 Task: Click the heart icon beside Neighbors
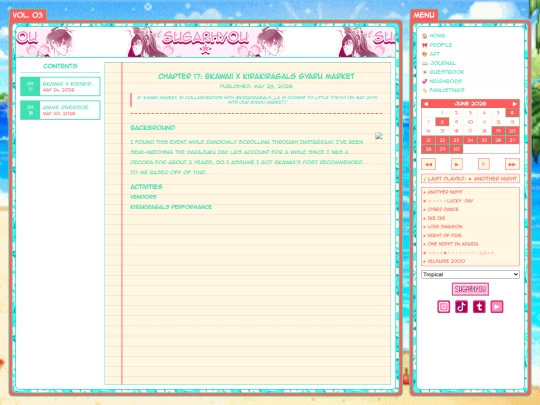(x=425, y=81)
